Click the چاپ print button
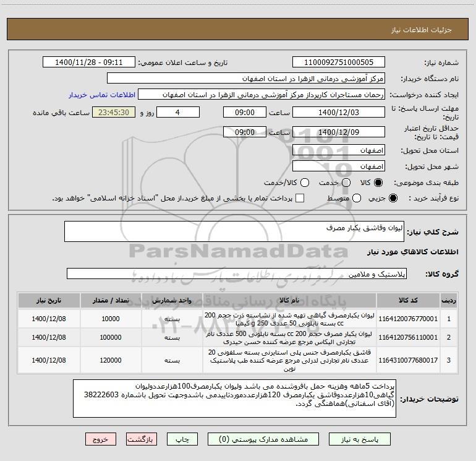Viewport: 476px width, 461px height. (182, 439)
